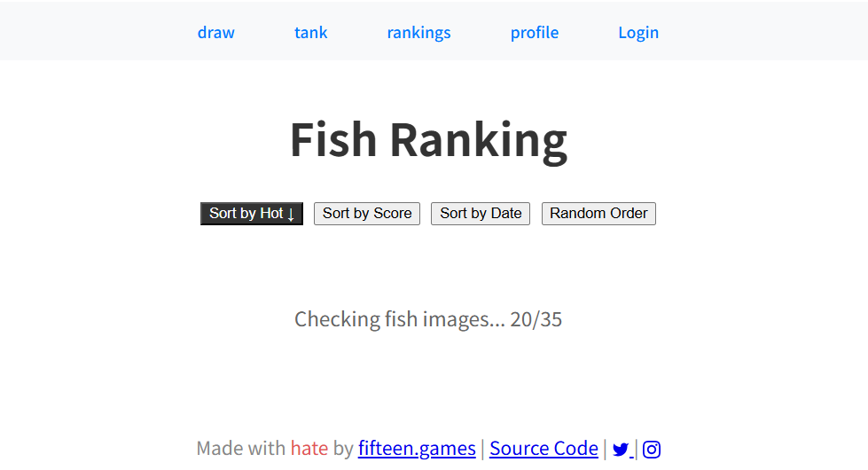The image size is (868, 470).
Task: Click the Login link
Action: [638, 33]
